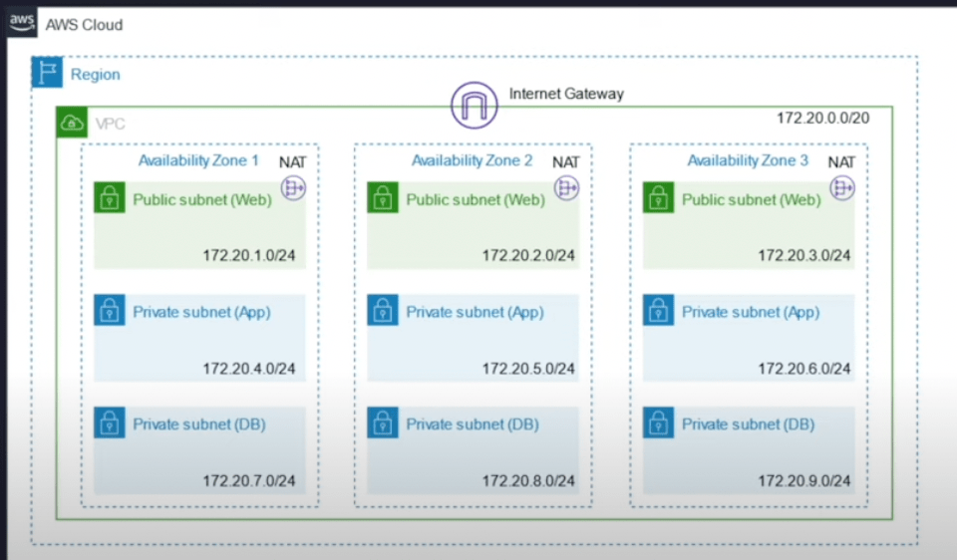Viewport: 957px width, 560px height.
Task: Select the NAT gateway icon in Availability Zone 2
Action: point(567,187)
